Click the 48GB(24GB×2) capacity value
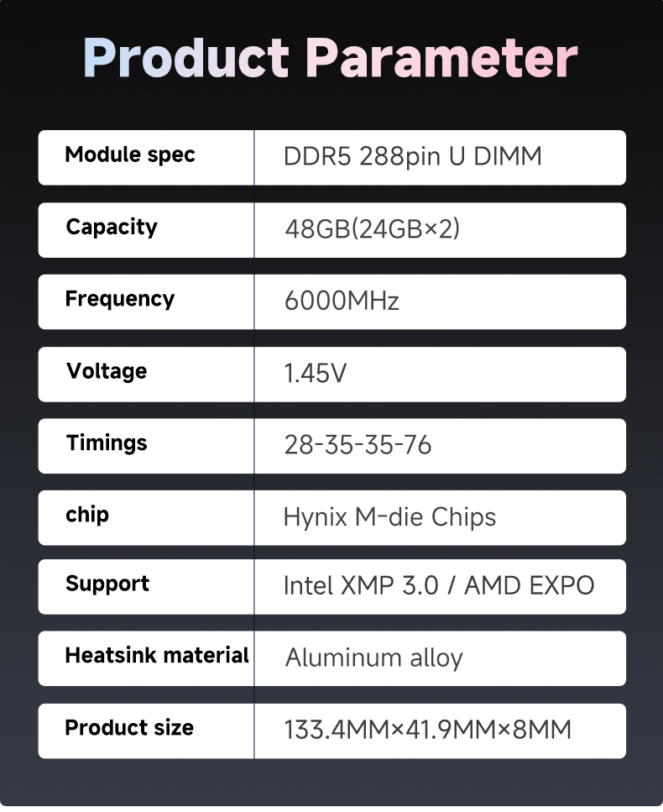Screen dimensions: 663x812 click(372, 229)
